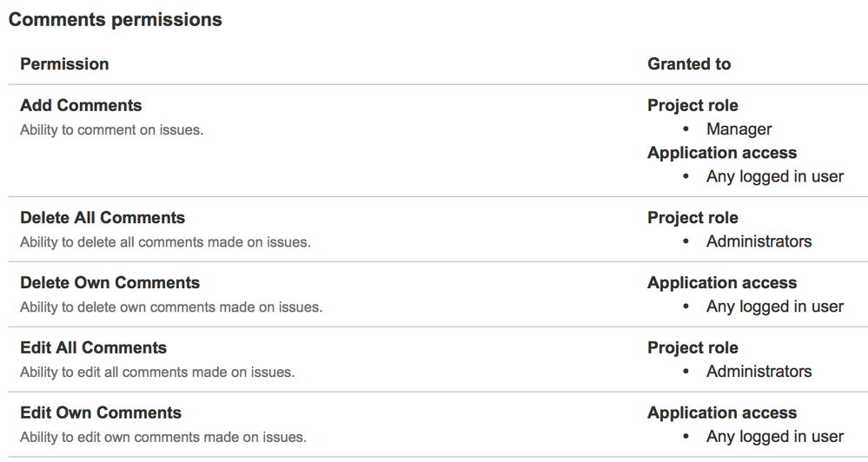The width and height of the screenshot is (868, 462).
Task: Click the Edit All Comments permission name
Action: pos(93,348)
